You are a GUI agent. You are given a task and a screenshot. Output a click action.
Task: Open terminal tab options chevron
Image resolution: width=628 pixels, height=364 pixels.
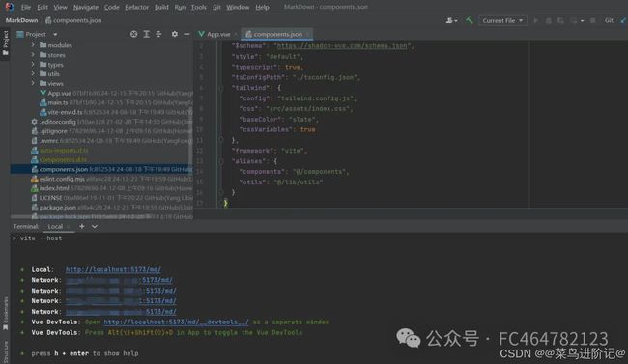point(95,226)
